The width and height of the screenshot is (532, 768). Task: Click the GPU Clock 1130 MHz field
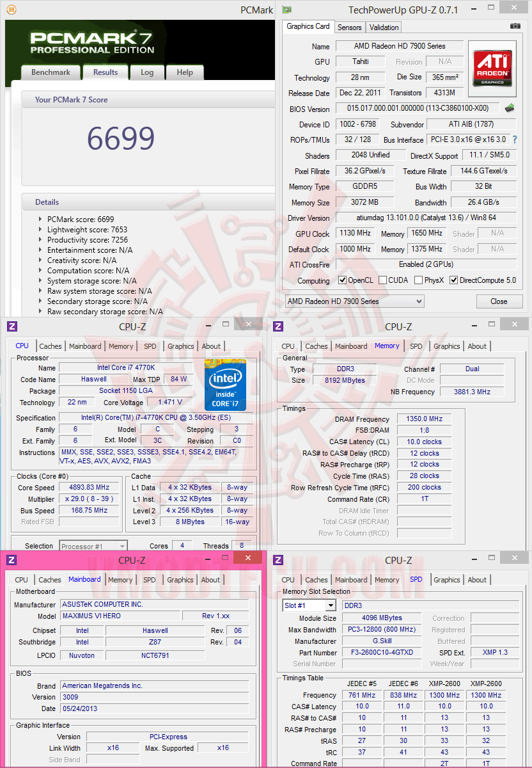(355, 234)
